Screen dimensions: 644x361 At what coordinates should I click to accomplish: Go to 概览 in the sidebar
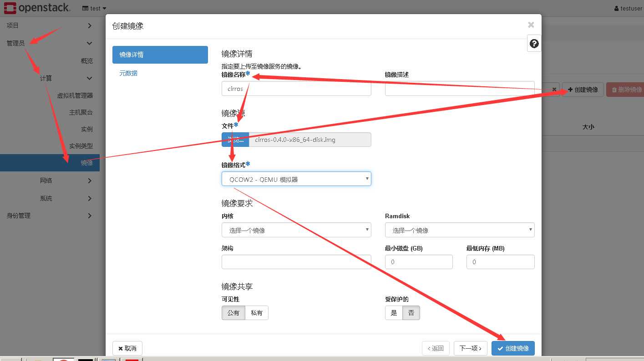86,61
